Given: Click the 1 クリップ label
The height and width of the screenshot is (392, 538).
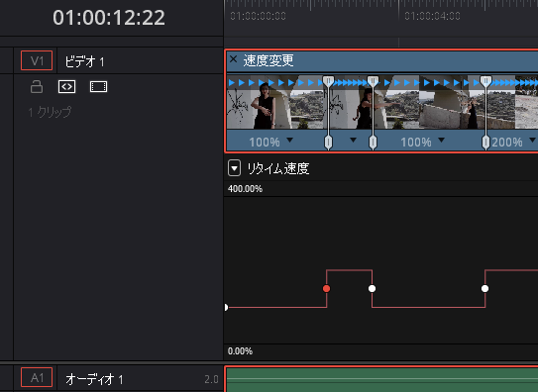Looking at the screenshot, I should (x=50, y=112).
